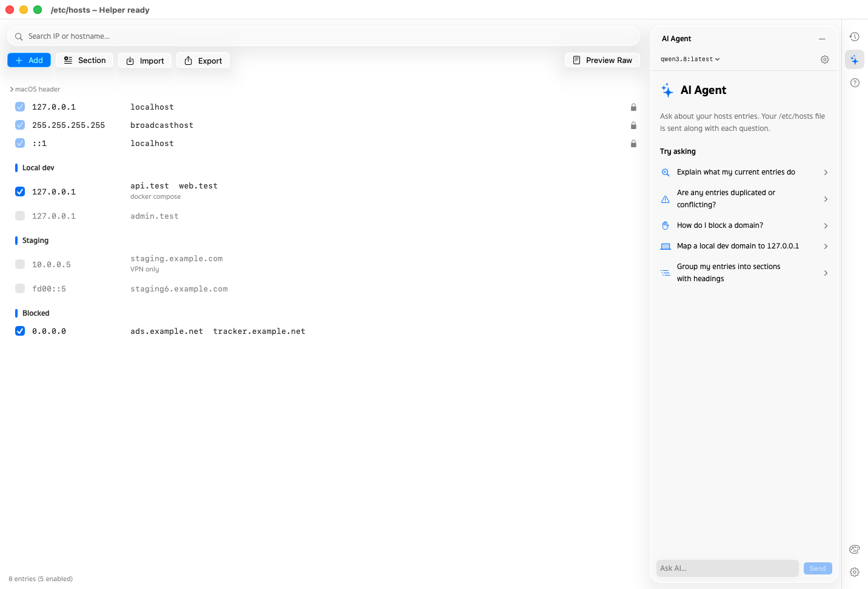Viewport: 868px width, 589px height.
Task: Open AI Agent model settings gear
Action: tap(825, 59)
